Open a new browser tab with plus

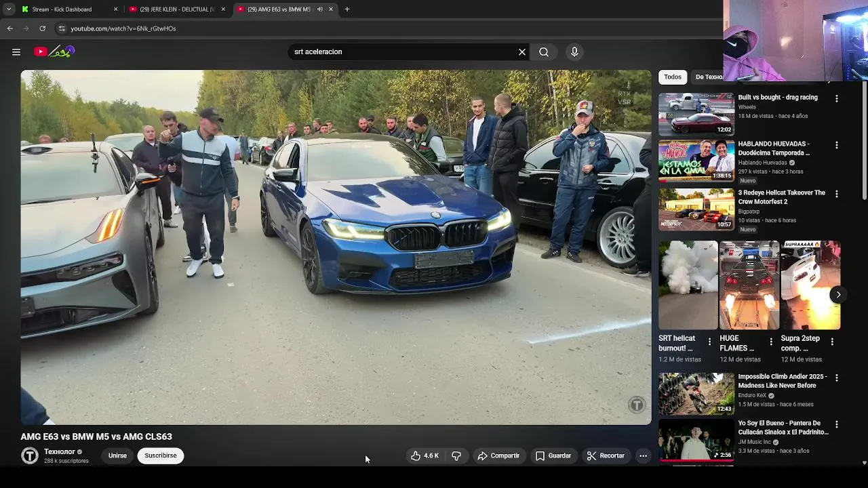coord(347,9)
